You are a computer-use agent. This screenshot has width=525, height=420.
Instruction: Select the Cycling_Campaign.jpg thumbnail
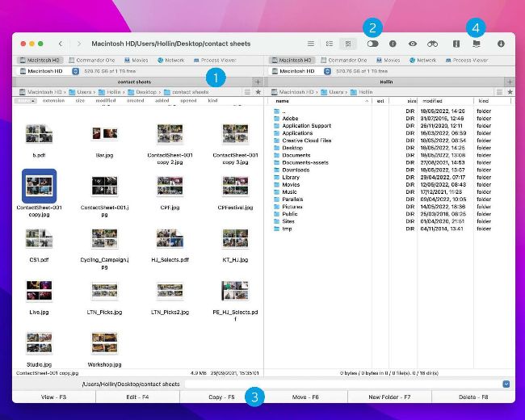click(104, 241)
